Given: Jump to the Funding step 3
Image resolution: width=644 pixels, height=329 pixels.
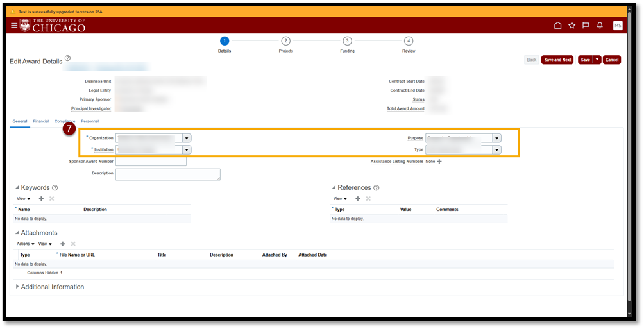Looking at the screenshot, I should click(x=347, y=41).
